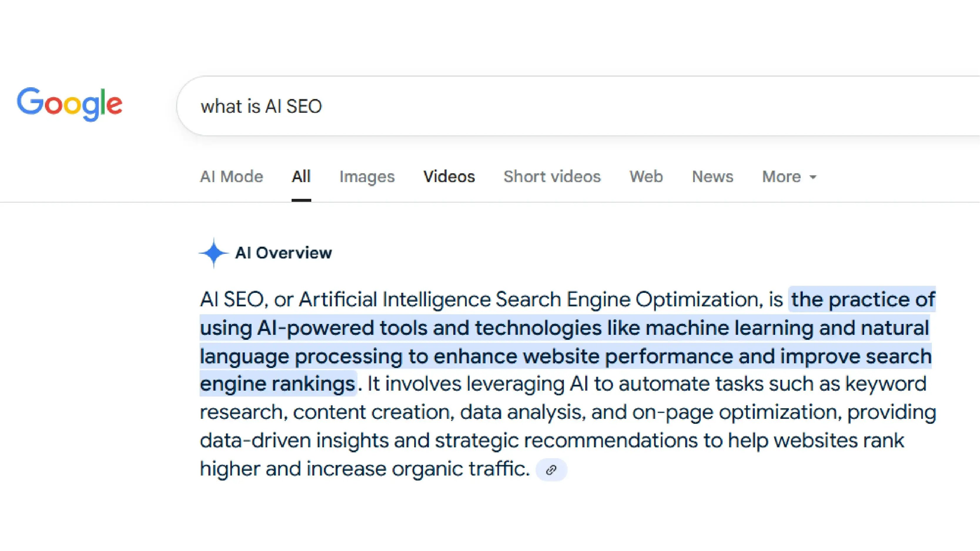Open AI Mode results
This screenshot has height=551, width=980.
pyautogui.click(x=232, y=176)
